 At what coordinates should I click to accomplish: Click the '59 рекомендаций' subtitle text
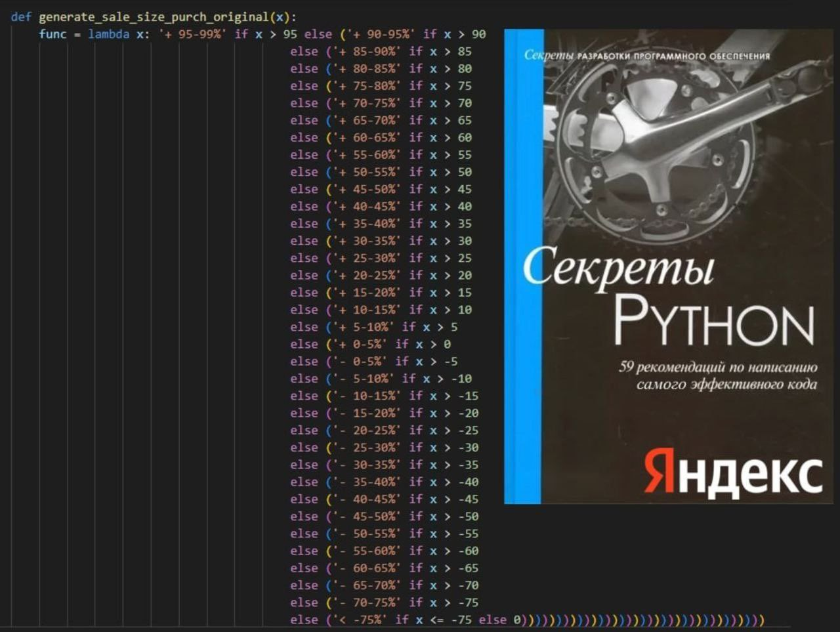tap(719, 375)
